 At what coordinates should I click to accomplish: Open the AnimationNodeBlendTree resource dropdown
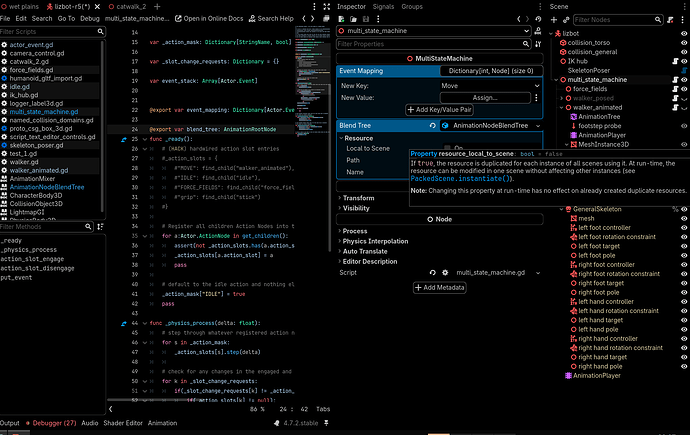[538, 126]
